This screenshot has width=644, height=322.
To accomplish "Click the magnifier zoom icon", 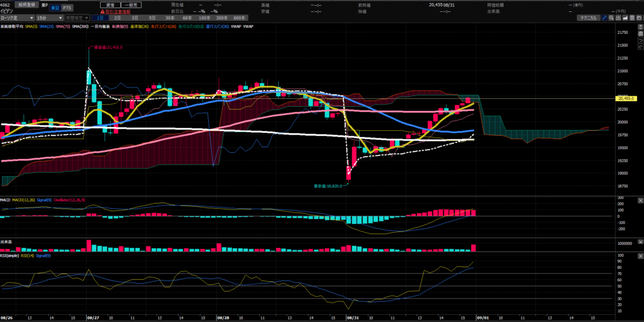I will click(611, 18).
